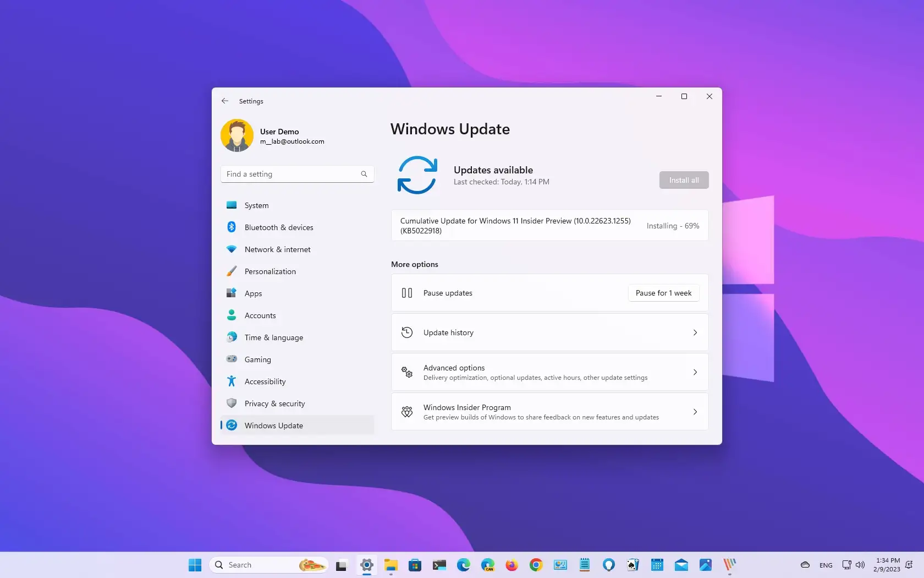The image size is (924, 578).
Task: Expand the Windows Insider Program entry
Action: click(x=549, y=411)
